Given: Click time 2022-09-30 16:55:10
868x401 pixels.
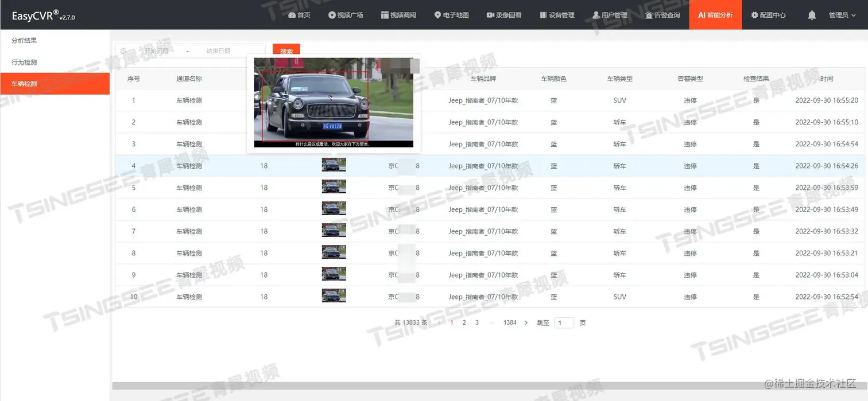Looking at the screenshot, I should coord(827,122).
